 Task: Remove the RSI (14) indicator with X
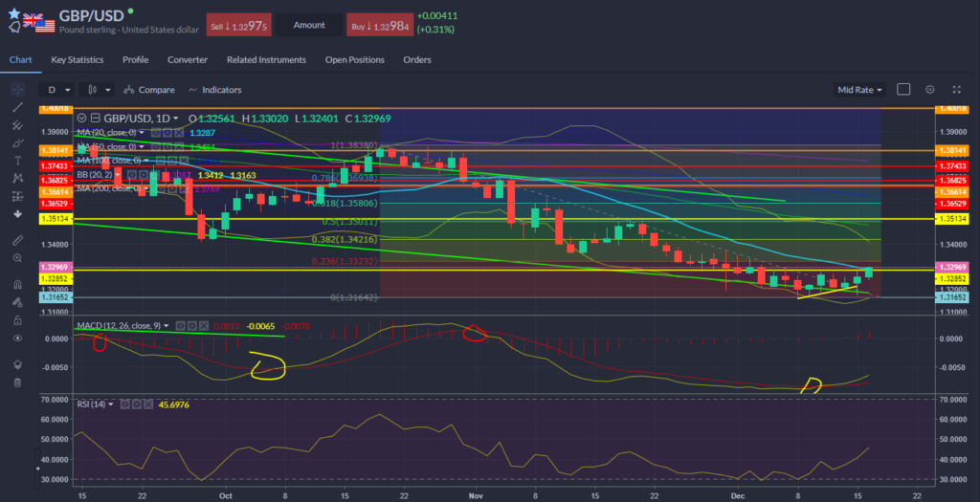[148, 404]
